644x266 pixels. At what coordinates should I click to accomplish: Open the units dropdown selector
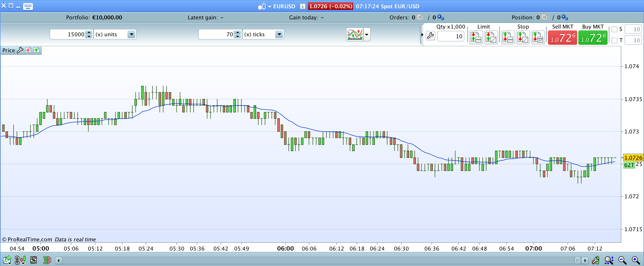pyautogui.click(x=131, y=34)
